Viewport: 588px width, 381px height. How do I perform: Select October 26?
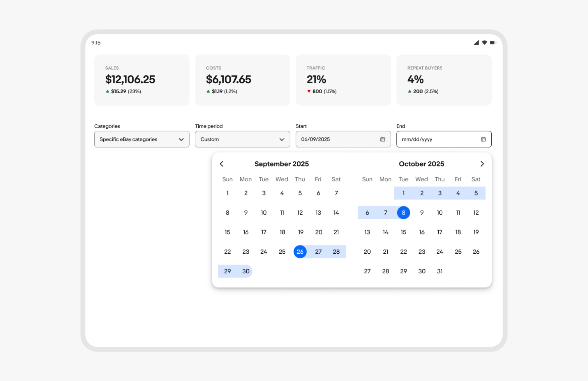[476, 252]
